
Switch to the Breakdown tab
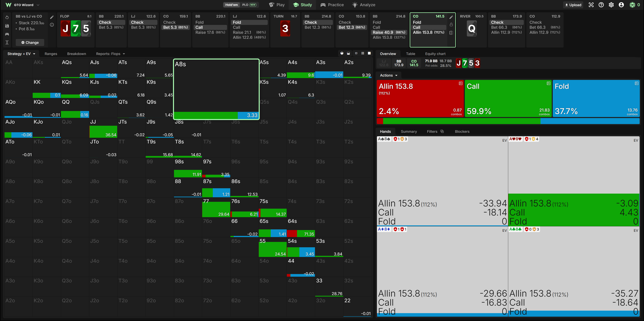pyautogui.click(x=77, y=54)
